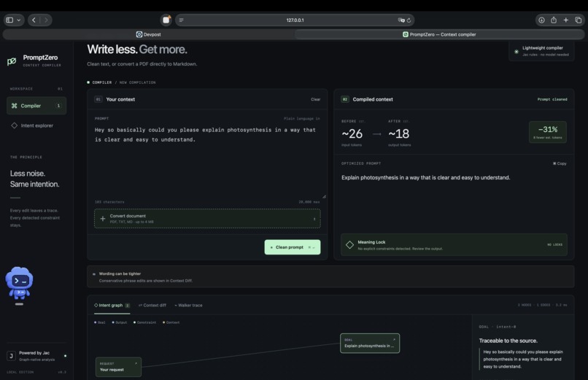The image size is (588, 380).
Task: Switch to the Devpost browser tab
Action: pyautogui.click(x=149, y=34)
